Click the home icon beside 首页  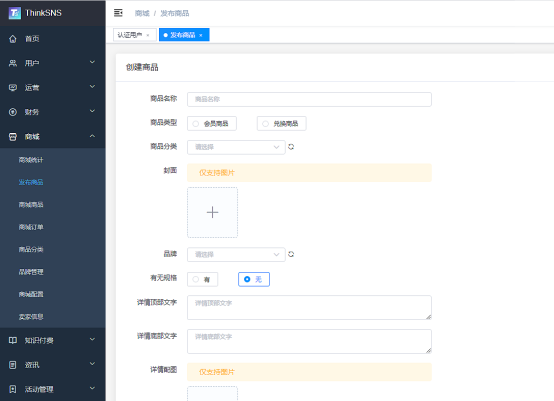click(x=13, y=39)
